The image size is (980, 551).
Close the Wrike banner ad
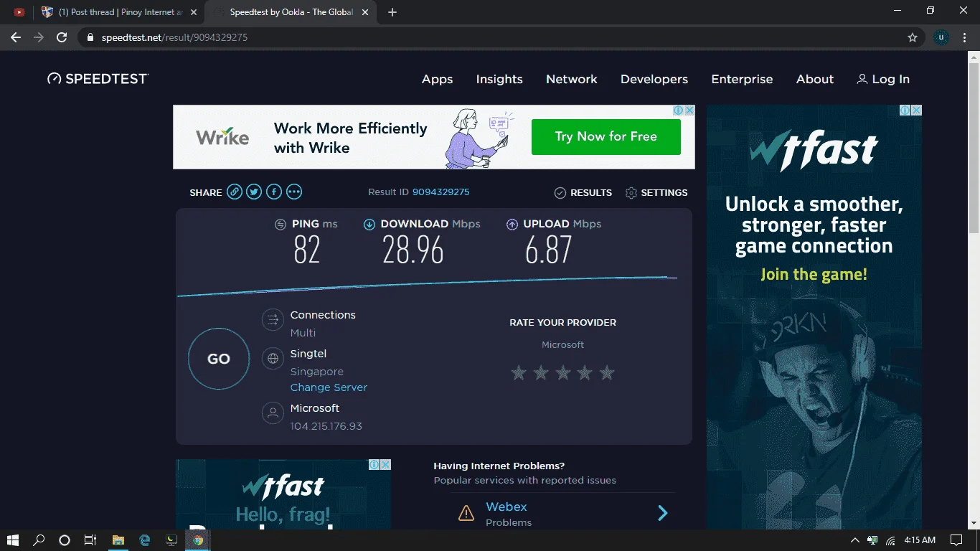689,110
